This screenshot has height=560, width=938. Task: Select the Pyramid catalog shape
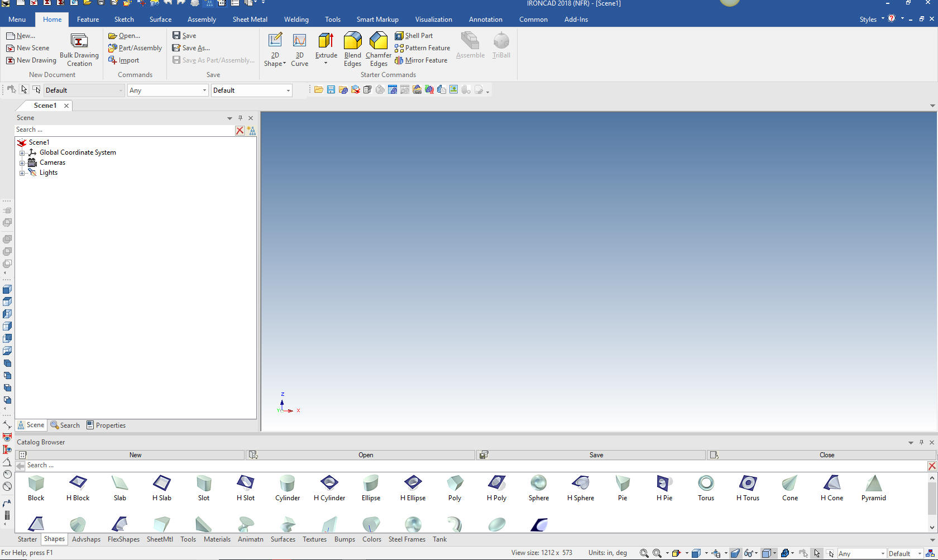tap(874, 488)
